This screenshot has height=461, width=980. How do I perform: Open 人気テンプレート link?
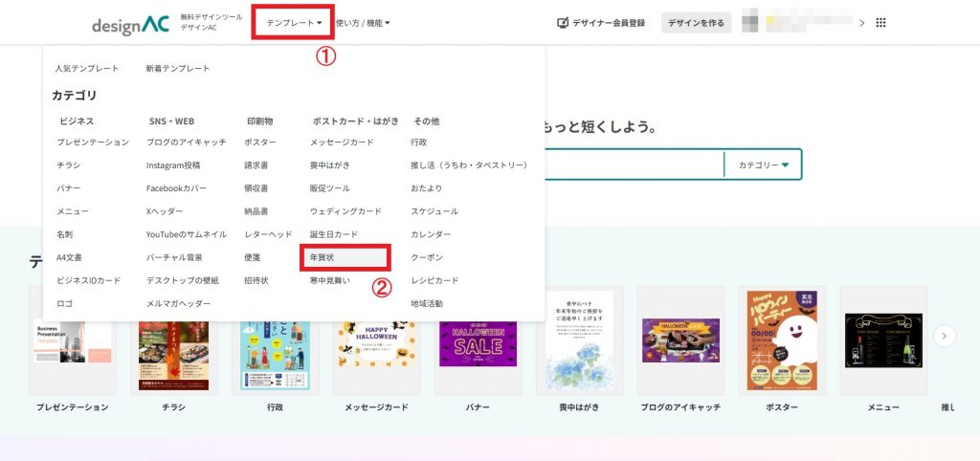86,68
